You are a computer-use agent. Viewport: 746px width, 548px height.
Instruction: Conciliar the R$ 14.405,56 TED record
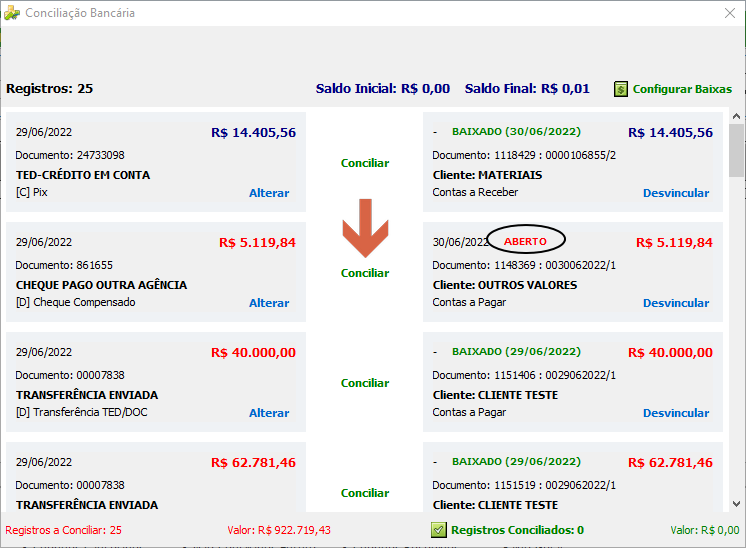coord(365,163)
